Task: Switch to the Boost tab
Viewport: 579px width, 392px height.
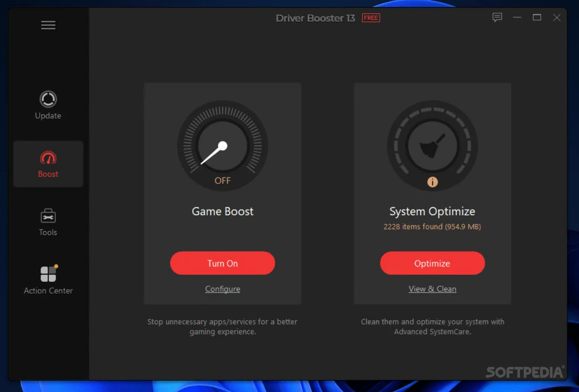Action: pyautogui.click(x=48, y=164)
